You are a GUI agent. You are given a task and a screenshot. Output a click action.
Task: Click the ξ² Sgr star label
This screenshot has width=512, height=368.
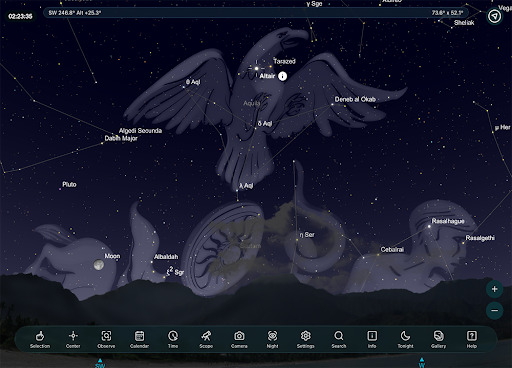click(x=176, y=271)
